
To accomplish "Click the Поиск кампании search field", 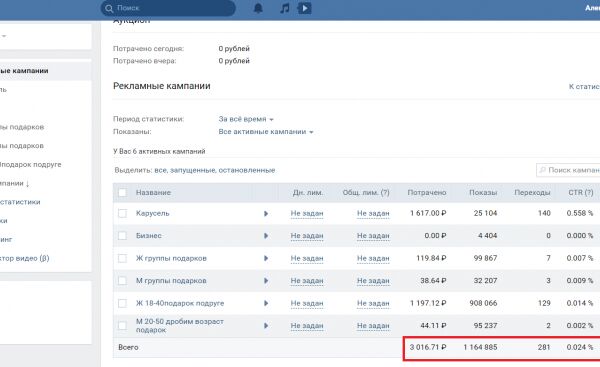I will coord(568,170).
